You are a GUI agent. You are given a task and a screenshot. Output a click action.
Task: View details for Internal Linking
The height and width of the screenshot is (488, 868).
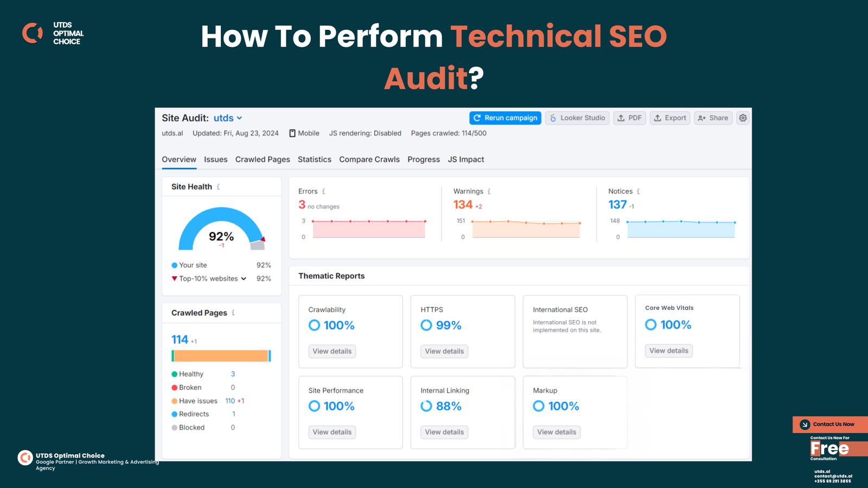[x=444, y=432]
